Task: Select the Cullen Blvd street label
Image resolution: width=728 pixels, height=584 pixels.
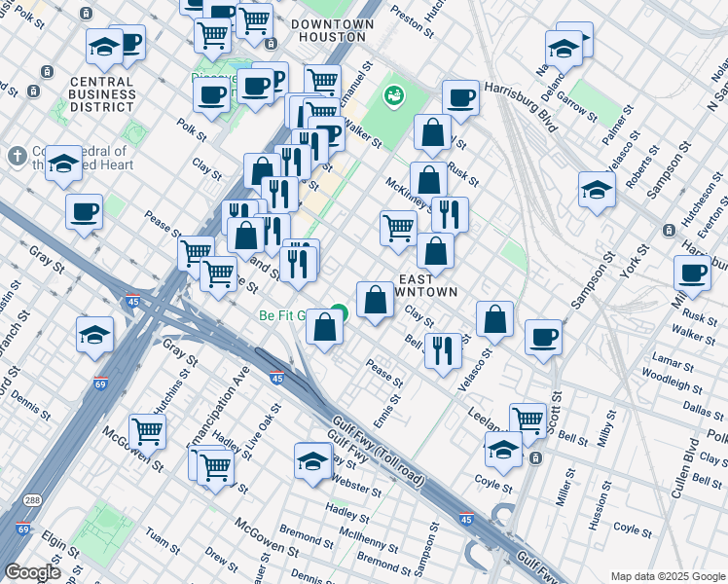Action: [685, 468]
